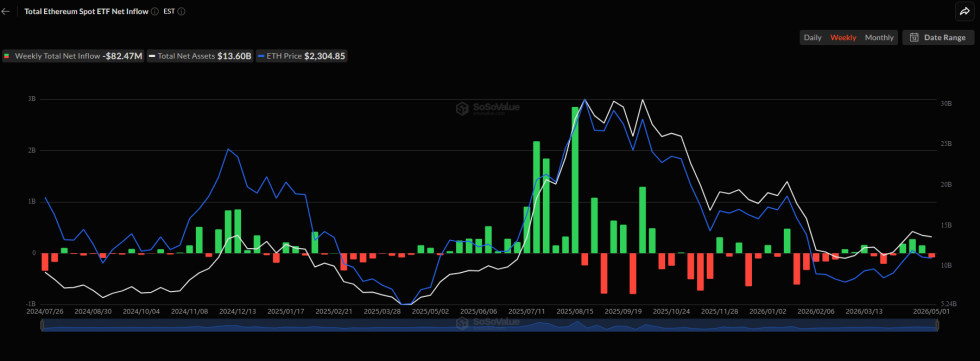Click the middle of the timeline range slider
The image size is (980, 361).
pos(490,325)
